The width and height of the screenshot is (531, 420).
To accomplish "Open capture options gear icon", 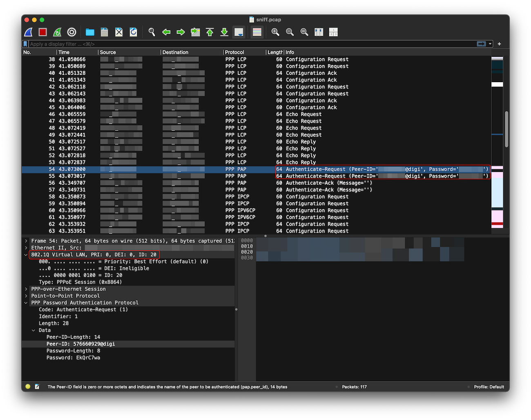I will click(72, 32).
